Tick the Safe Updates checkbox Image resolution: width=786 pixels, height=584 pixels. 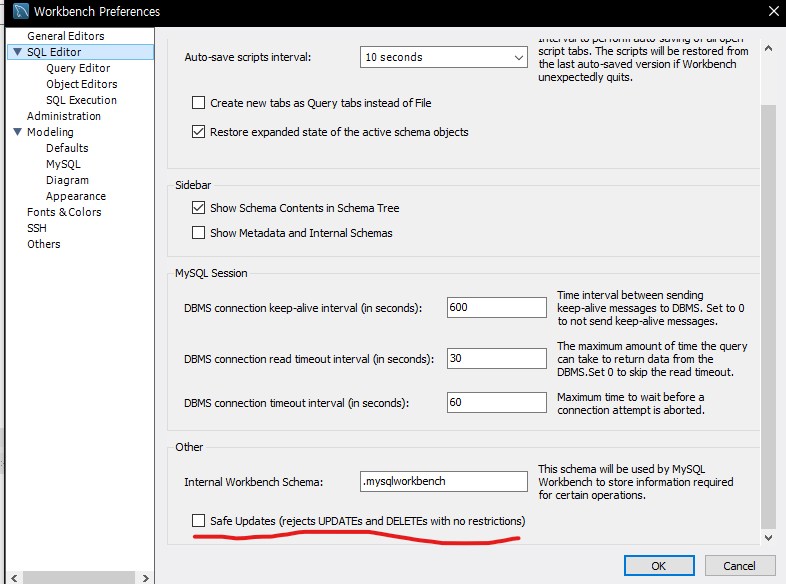(199, 520)
